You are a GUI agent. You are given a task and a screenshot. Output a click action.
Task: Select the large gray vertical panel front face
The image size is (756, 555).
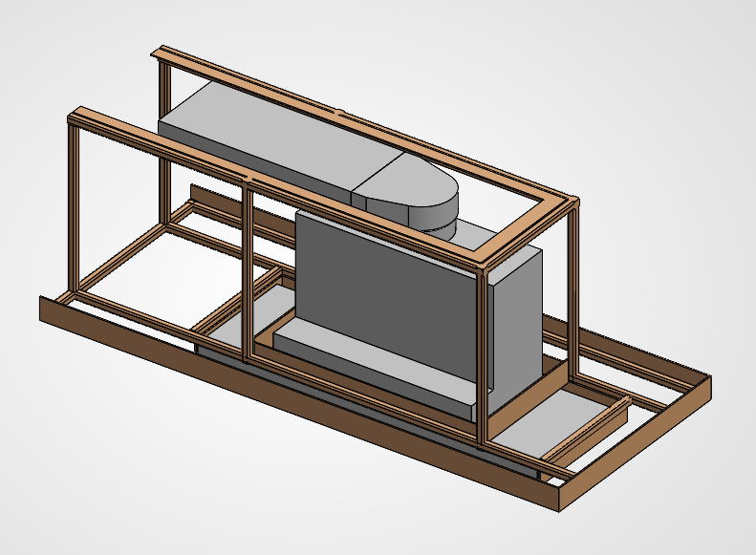382,287
